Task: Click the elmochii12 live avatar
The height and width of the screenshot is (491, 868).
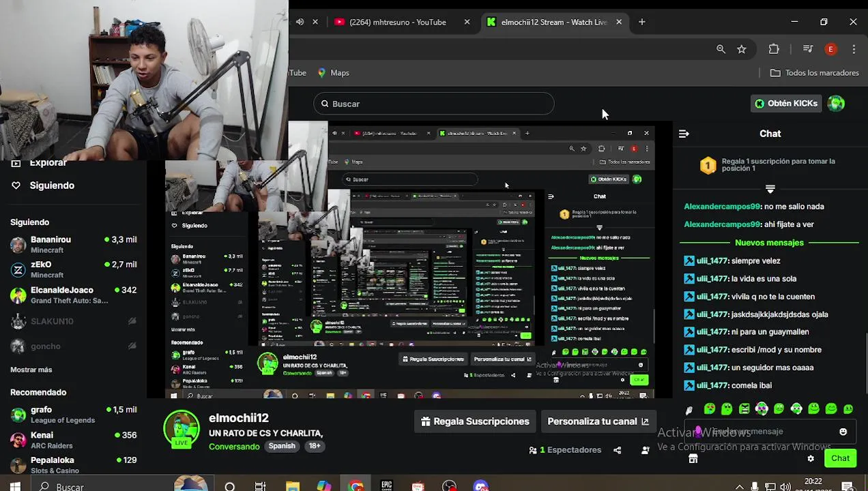Action: [181, 429]
